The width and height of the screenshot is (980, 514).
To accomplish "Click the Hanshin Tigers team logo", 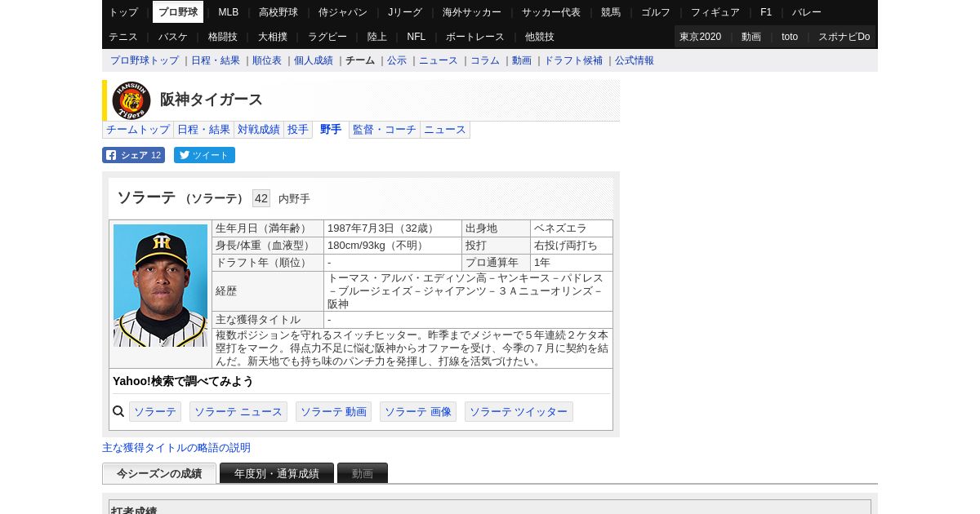I will [x=131, y=100].
